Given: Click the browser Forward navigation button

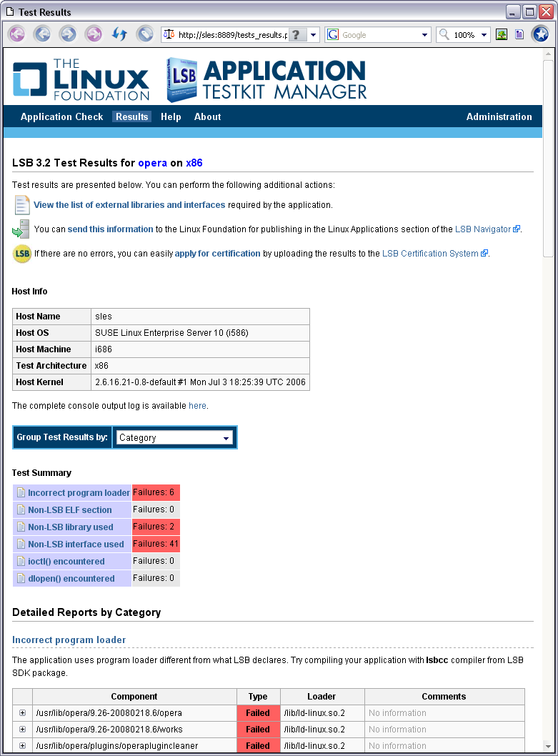Looking at the screenshot, I should (68, 34).
